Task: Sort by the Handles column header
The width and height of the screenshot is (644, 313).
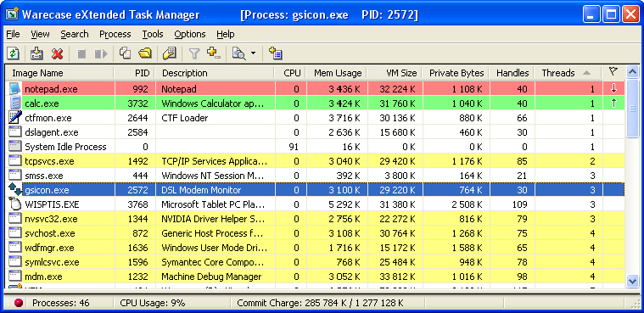Action: tap(512, 73)
